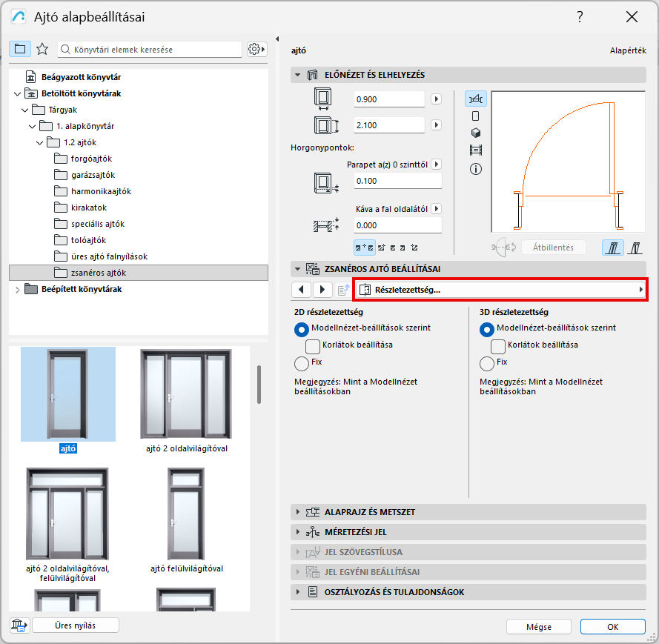Viewport: 659px width, 644px height.
Task: Click the second opening plane icon
Action: point(635,248)
